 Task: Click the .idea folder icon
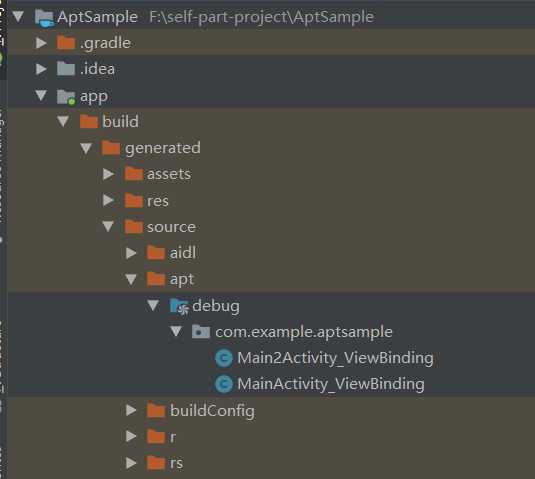click(66, 69)
